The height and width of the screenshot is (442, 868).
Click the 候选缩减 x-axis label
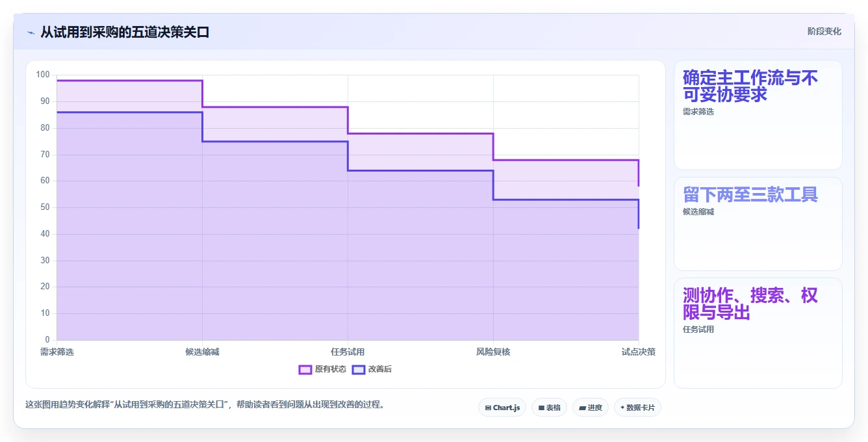click(203, 352)
